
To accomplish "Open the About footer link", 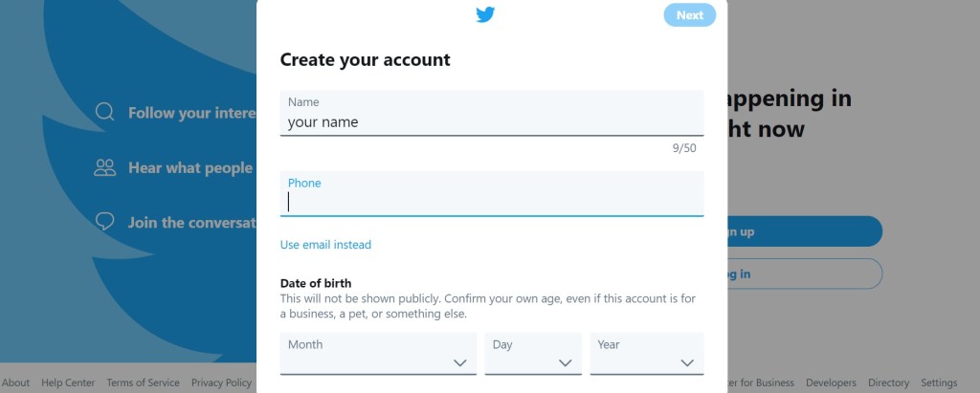I will (x=16, y=382).
